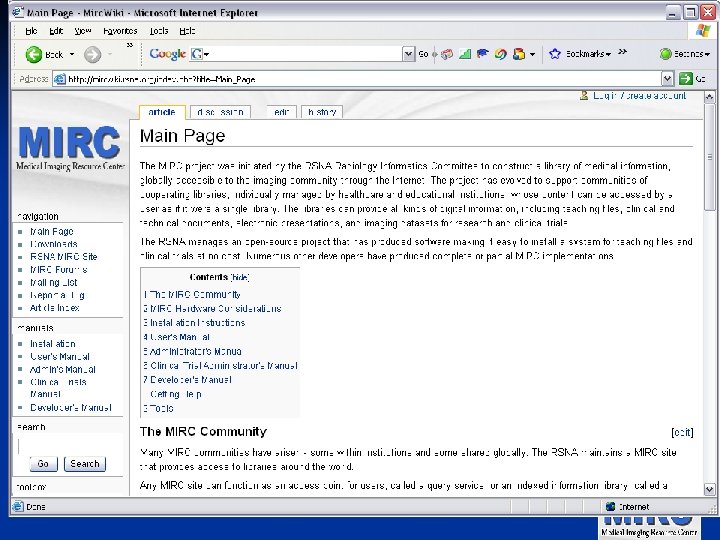The width and height of the screenshot is (720, 540).
Task: Open the Tools menu
Action: [x=159, y=31]
